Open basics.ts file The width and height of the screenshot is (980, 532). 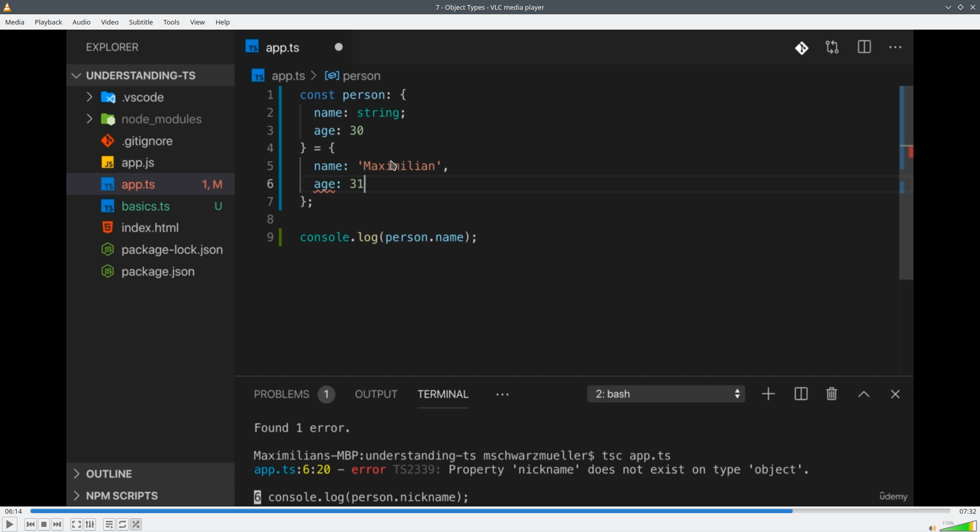tap(151, 206)
